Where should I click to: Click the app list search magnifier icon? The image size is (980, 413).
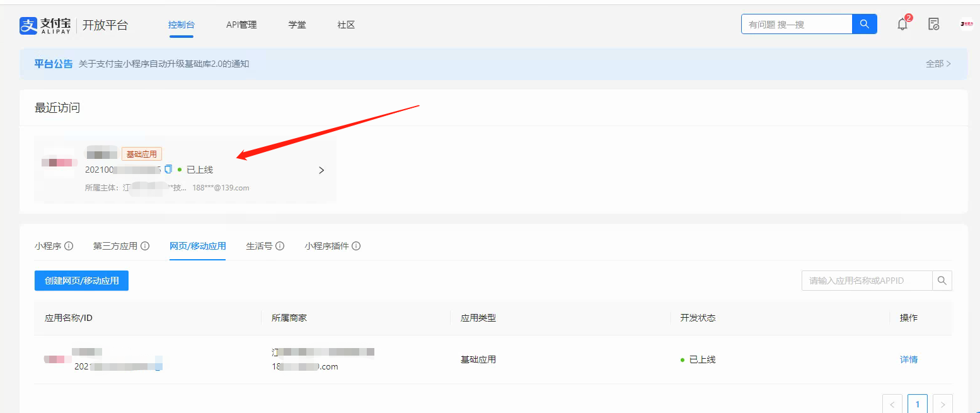point(942,281)
